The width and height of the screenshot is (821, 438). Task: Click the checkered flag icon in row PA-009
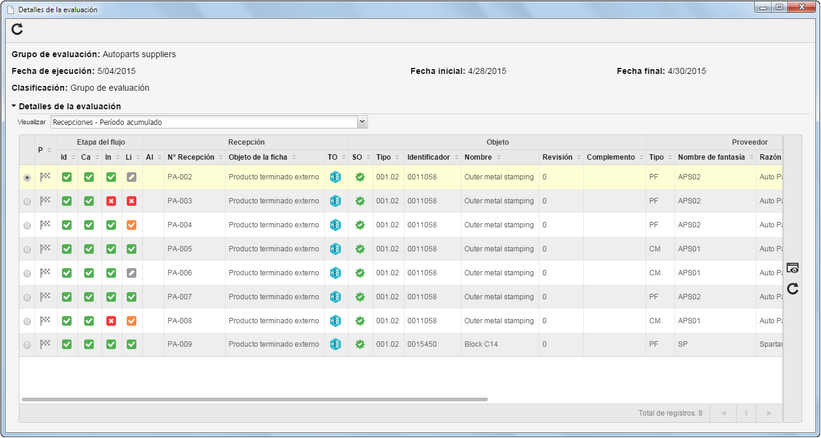click(46, 344)
